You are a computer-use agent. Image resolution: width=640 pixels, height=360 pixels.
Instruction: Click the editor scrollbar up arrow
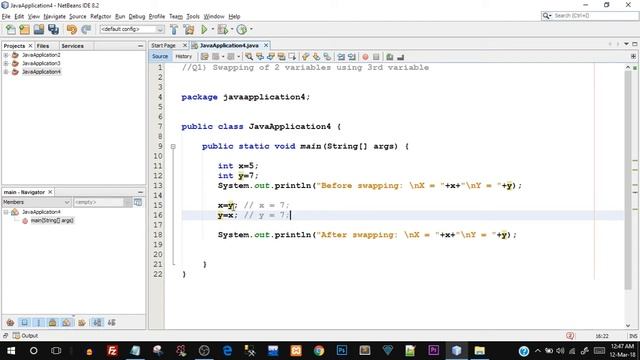click(628, 67)
